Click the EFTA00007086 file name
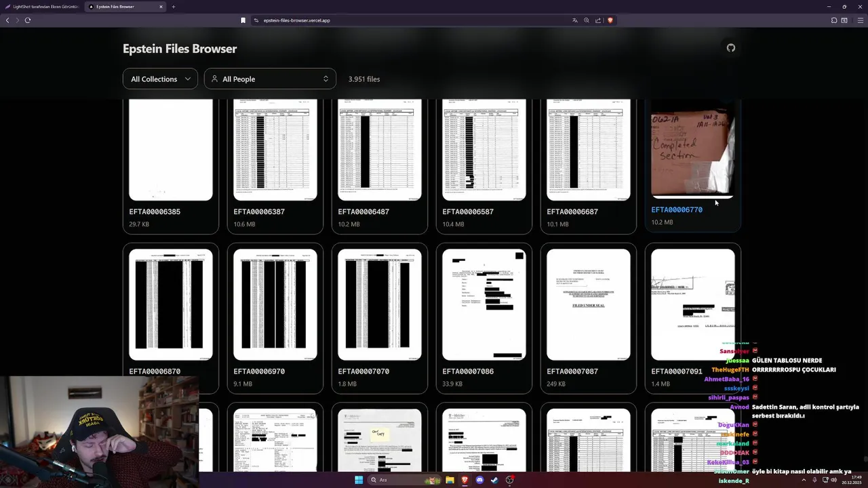Screen dimensions: 868x488 coord(468,372)
